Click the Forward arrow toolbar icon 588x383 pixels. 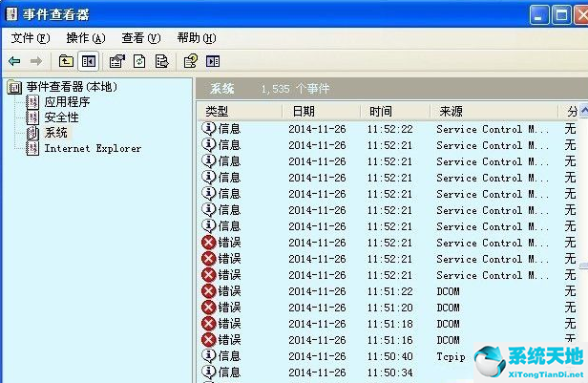[36, 61]
